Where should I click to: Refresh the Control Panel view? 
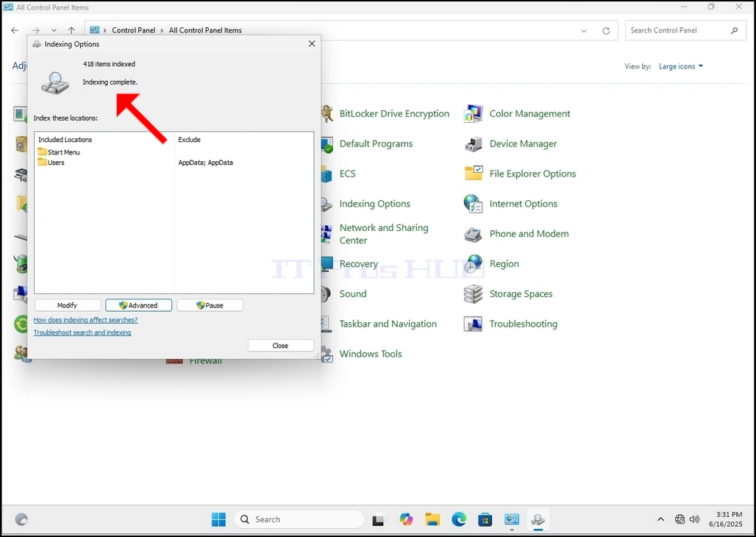tap(606, 30)
